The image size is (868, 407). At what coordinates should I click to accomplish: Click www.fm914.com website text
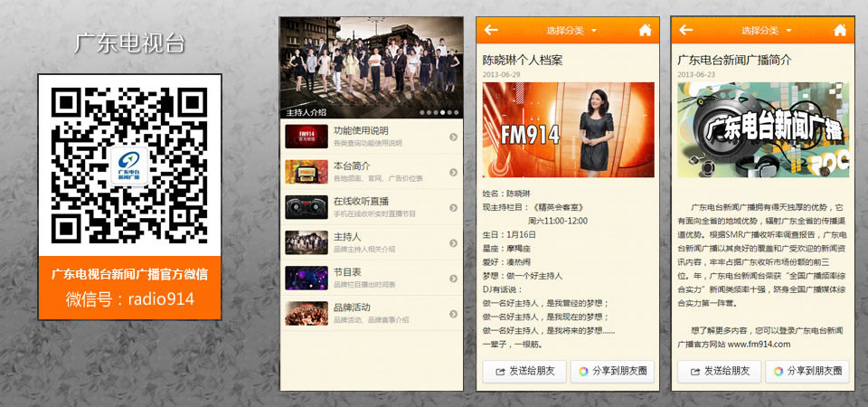point(759,345)
